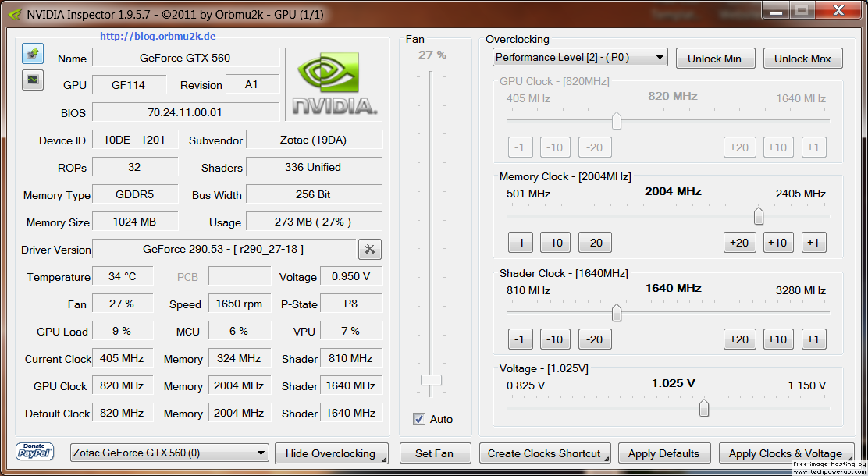
Task: Decrease Shader Clock by 10 MHz
Action: 555,339
